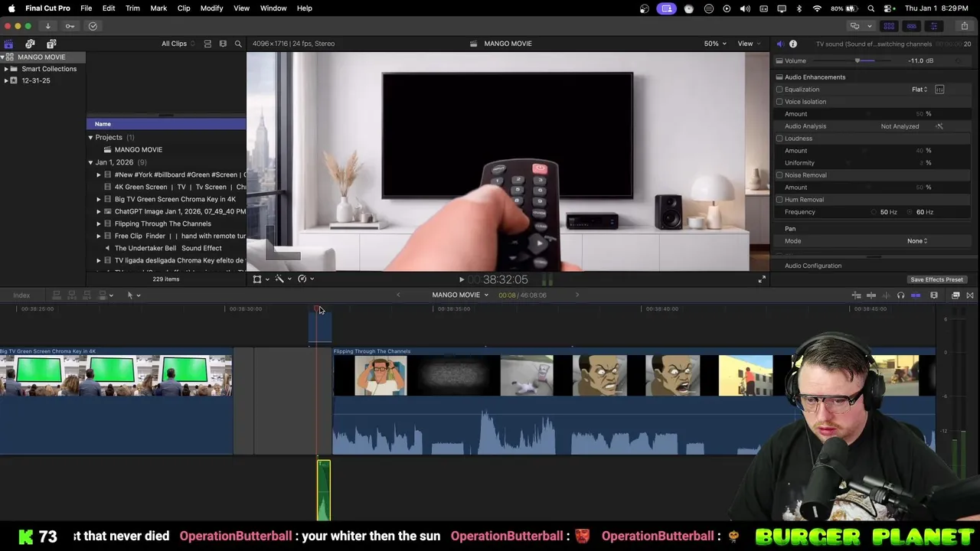
Task: Toggle audio skimming in timeline toolbar
Action: (886, 295)
